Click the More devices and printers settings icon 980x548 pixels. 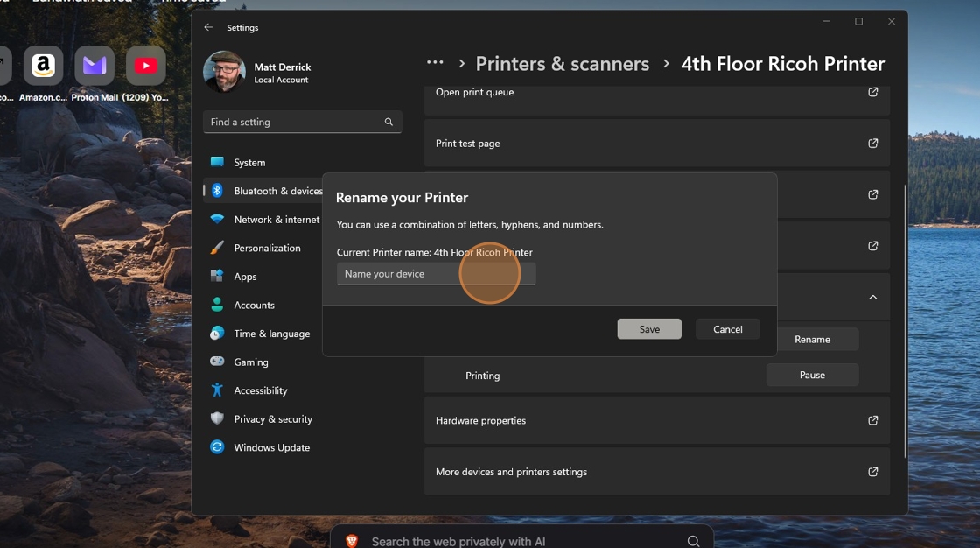click(872, 472)
